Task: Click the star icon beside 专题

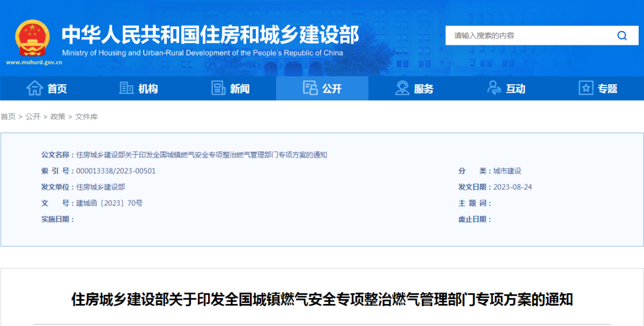Action: pos(586,88)
